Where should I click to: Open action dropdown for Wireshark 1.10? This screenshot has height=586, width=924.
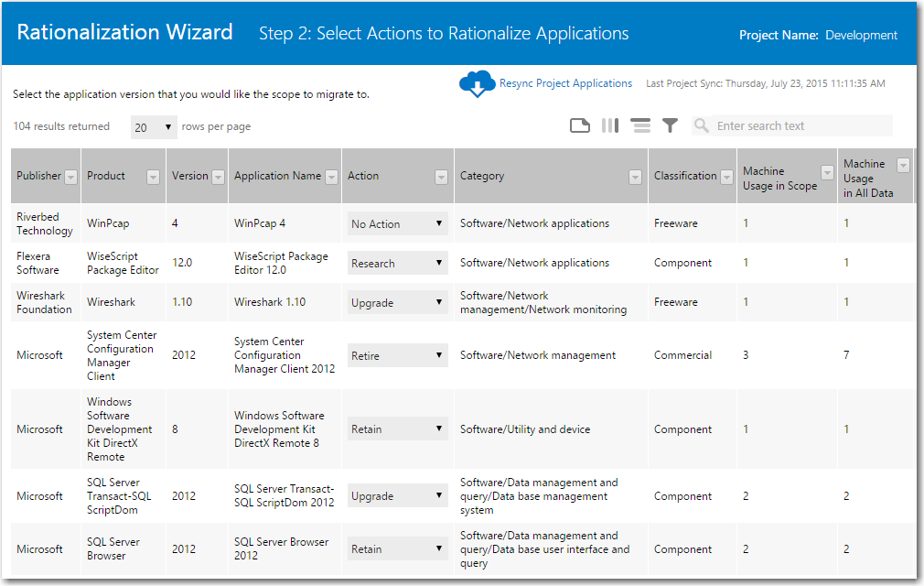[x=398, y=302]
